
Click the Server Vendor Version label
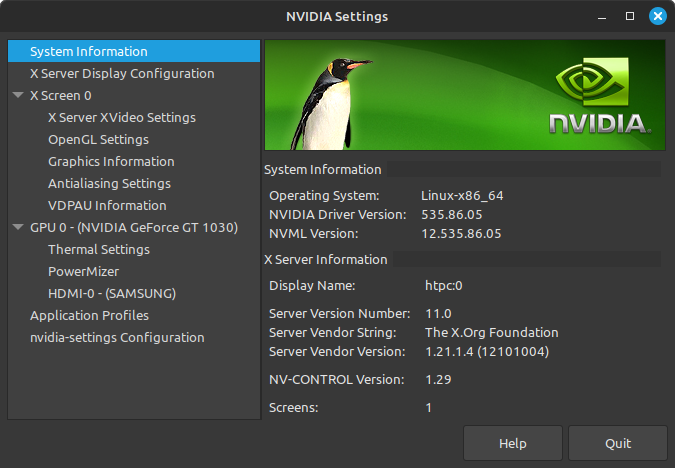click(337, 351)
